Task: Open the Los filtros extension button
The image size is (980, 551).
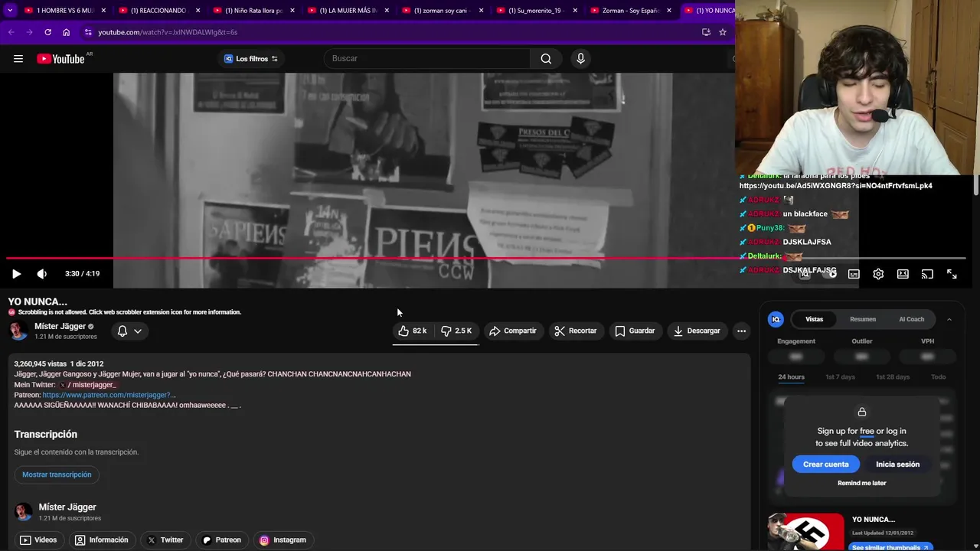Action: coord(250,59)
